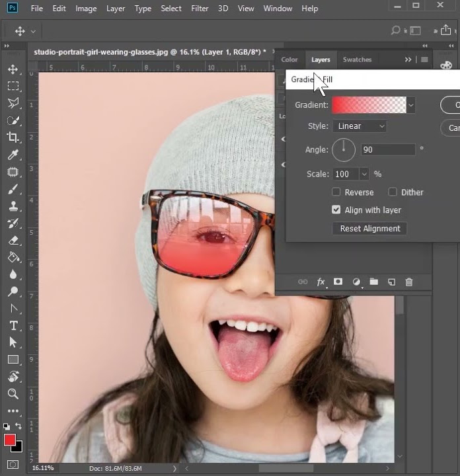The height and width of the screenshot is (476, 460).
Task: Click the gradient preview swatch
Action: pyautogui.click(x=369, y=105)
